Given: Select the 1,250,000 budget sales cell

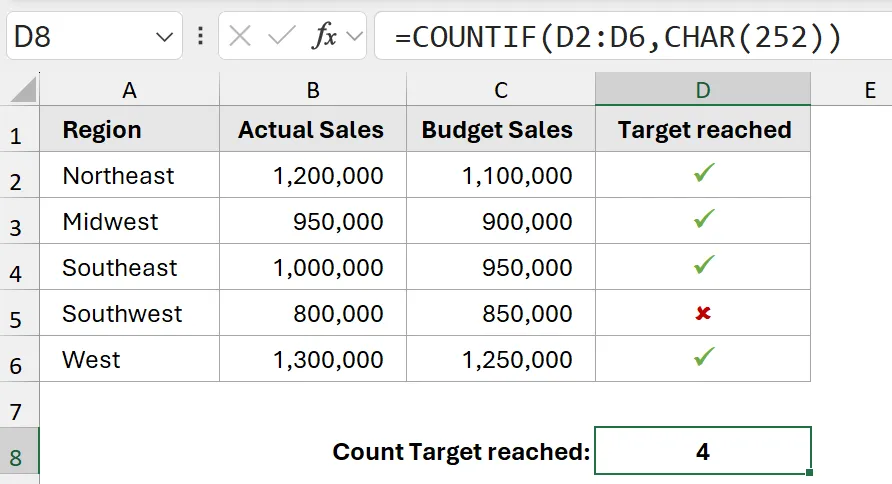Looking at the screenshot, I should pos(501,359).
